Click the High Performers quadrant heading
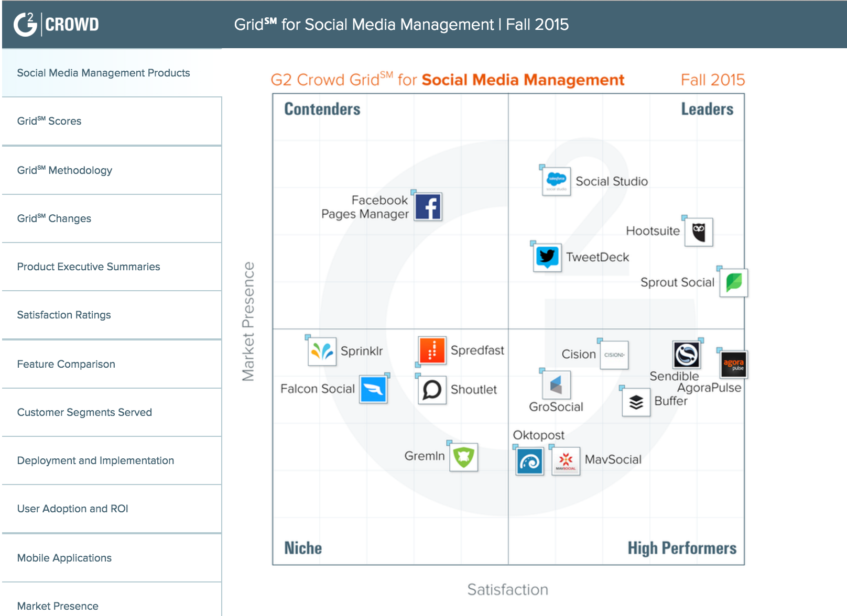847x616 pixels. pyautogui.click(x=682, y=548)
